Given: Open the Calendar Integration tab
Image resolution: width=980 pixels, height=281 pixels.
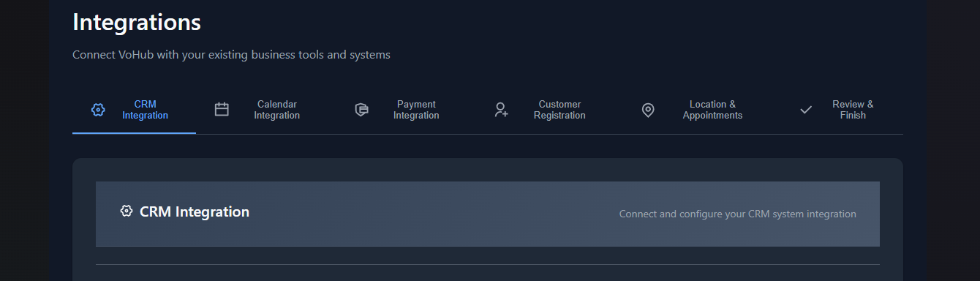Looking at the screenshot, I should point(265,110).
